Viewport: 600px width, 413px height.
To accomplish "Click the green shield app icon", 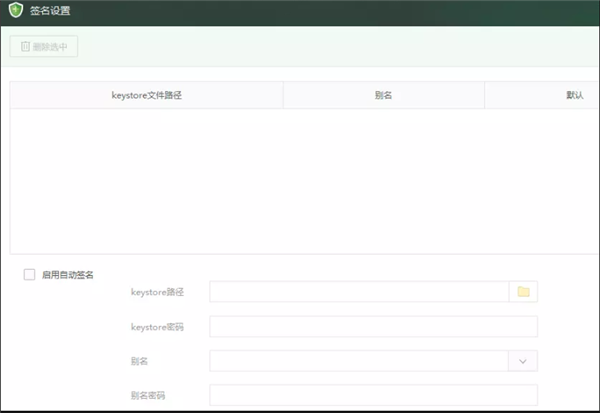I will 15,12.
